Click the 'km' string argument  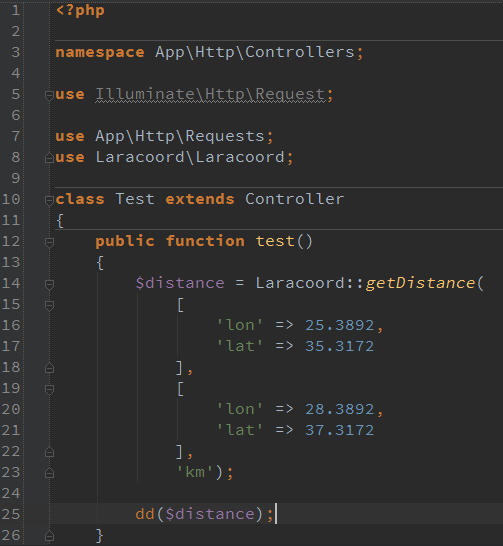click(x=195, y=472)
